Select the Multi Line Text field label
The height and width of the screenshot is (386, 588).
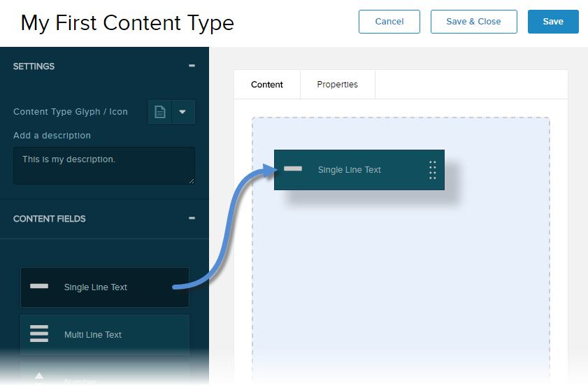pos(93,335)
